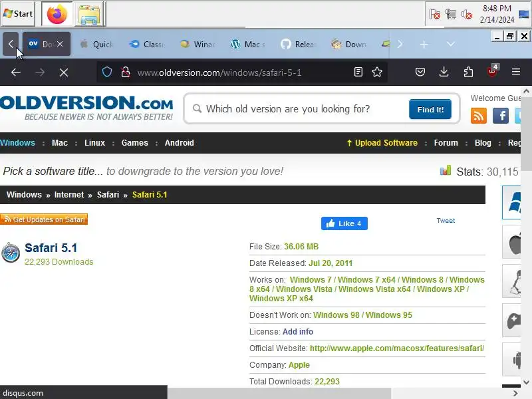
Task: Click the insecure connection padlock icon
Action: click(x=126, y=72)
